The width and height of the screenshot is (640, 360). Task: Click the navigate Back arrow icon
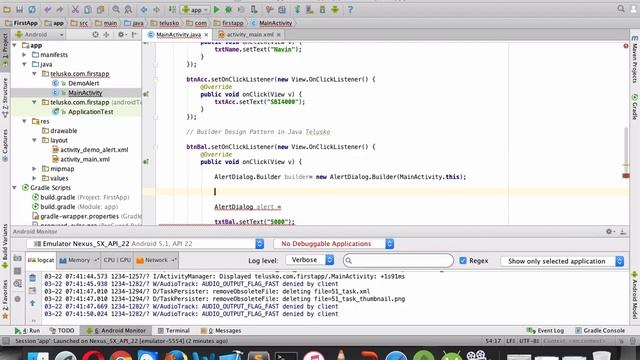pyautogui.click(x=144, y=9)
